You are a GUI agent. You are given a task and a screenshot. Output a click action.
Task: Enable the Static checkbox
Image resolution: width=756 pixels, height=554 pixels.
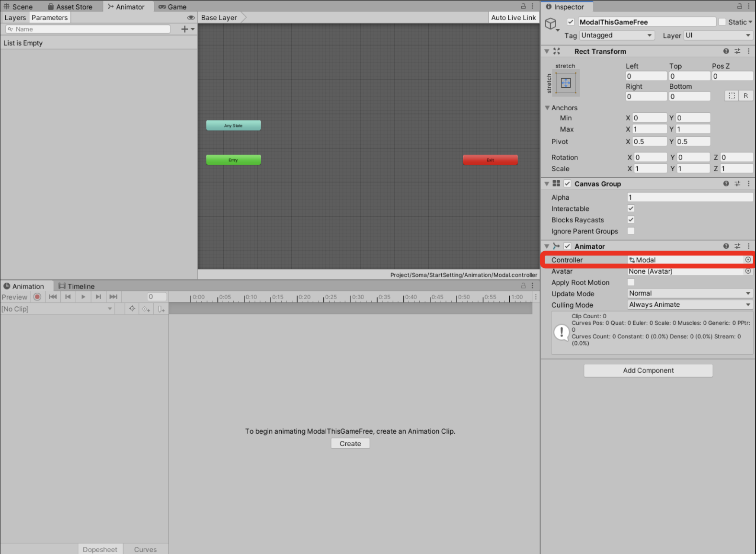pyautogui.click(x=722, y=22)
